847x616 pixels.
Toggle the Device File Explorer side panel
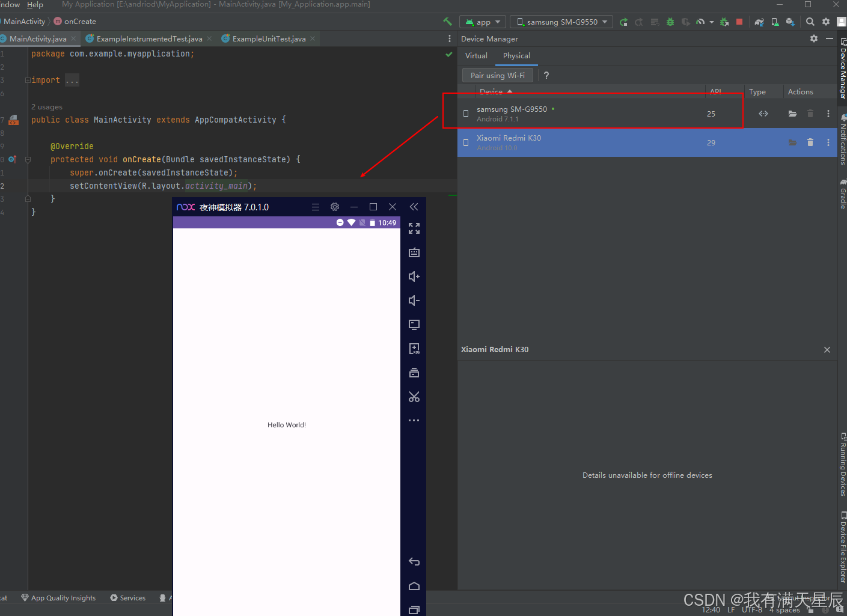(x=843, y=547)
